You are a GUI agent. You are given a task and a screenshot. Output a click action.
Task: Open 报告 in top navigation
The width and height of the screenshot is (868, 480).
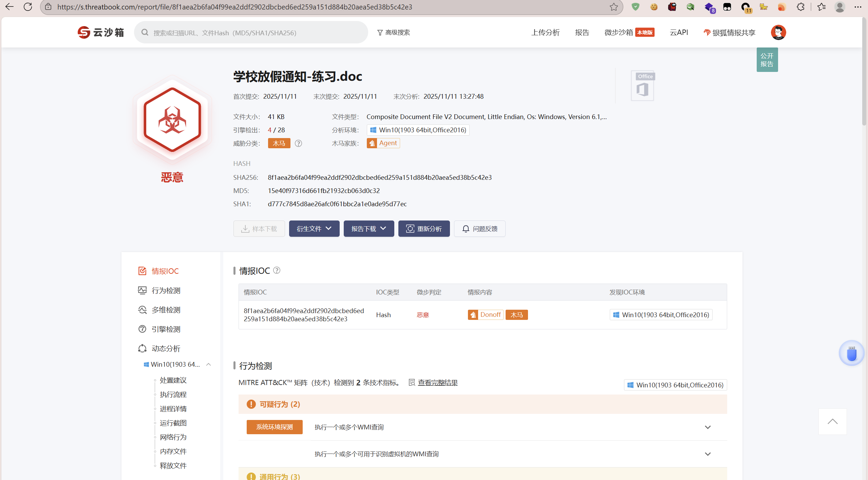point(582,32)
